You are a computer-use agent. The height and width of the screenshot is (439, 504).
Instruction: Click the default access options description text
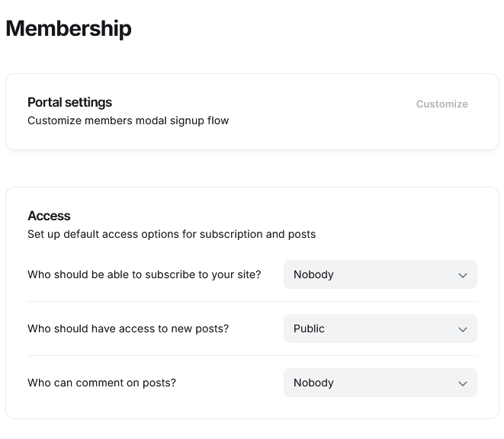coord(172,234)
